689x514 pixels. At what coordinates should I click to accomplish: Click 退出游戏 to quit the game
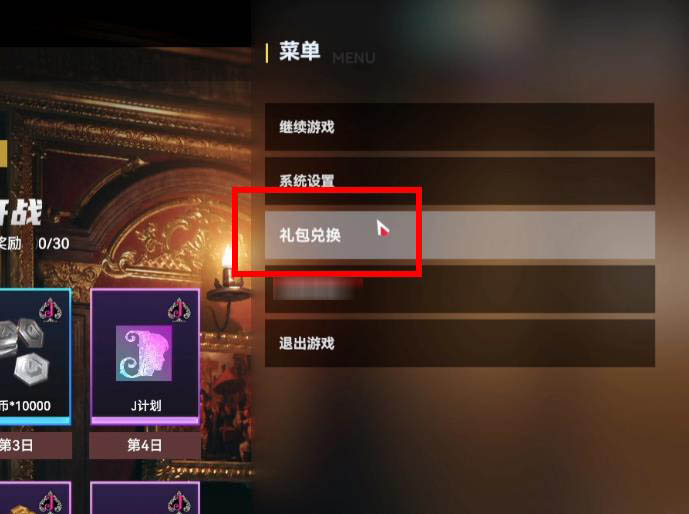[x=460, y=343]
